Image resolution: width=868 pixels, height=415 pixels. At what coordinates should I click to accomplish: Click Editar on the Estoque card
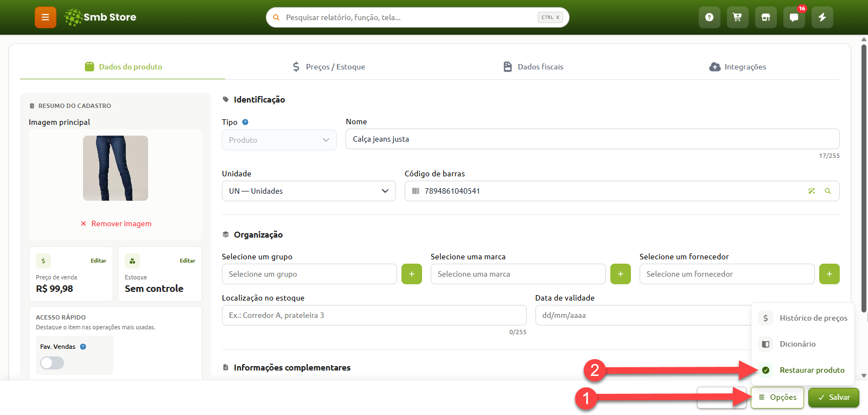click(187, 261)
